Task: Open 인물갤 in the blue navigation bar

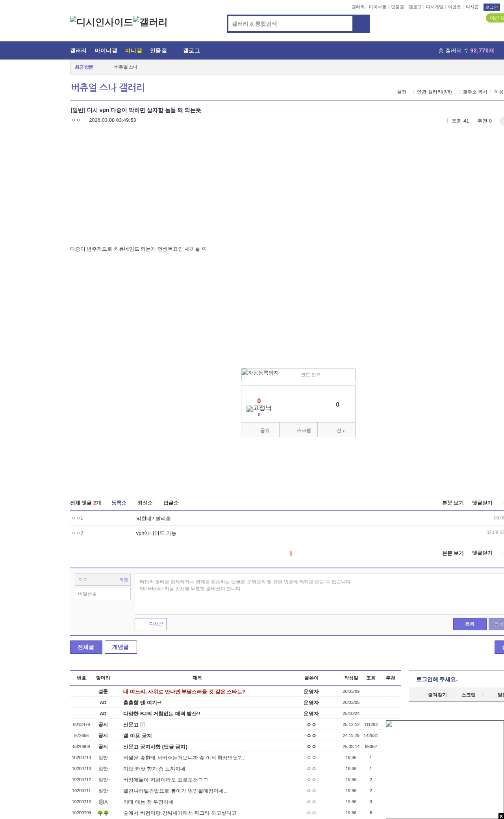Action: click(158, 51)
